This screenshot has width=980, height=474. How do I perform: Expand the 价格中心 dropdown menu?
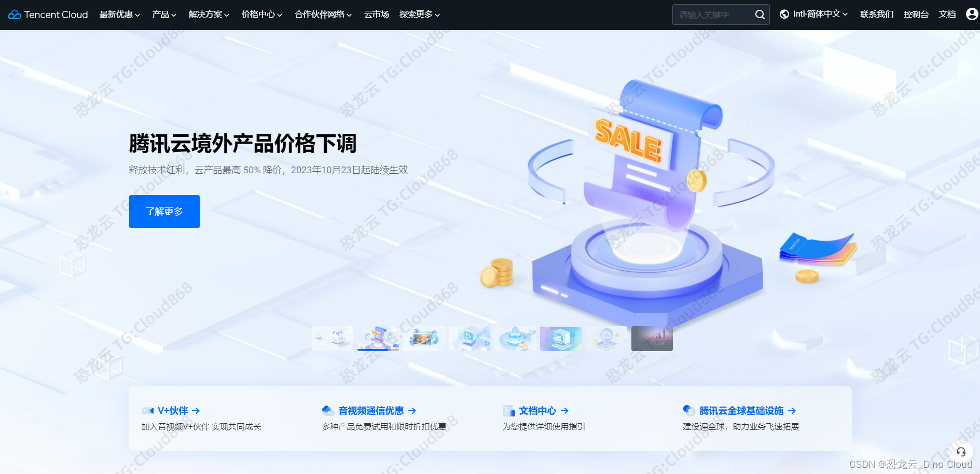(x=262, y=15)
